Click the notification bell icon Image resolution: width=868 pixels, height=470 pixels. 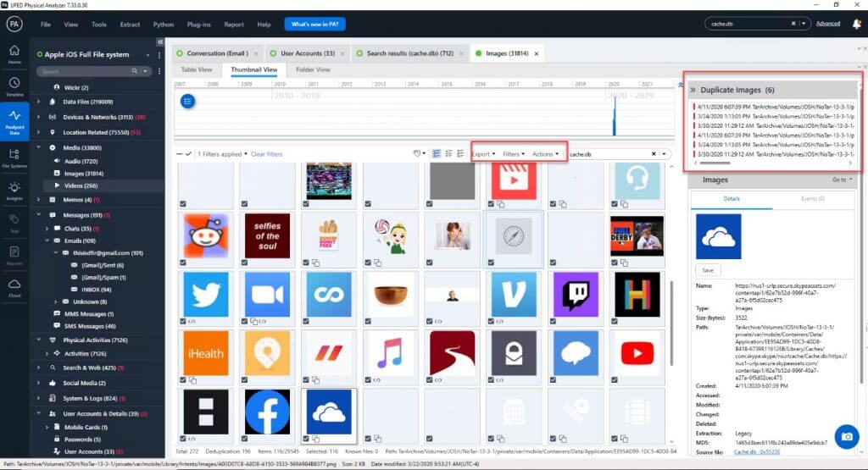click(857, 24)
